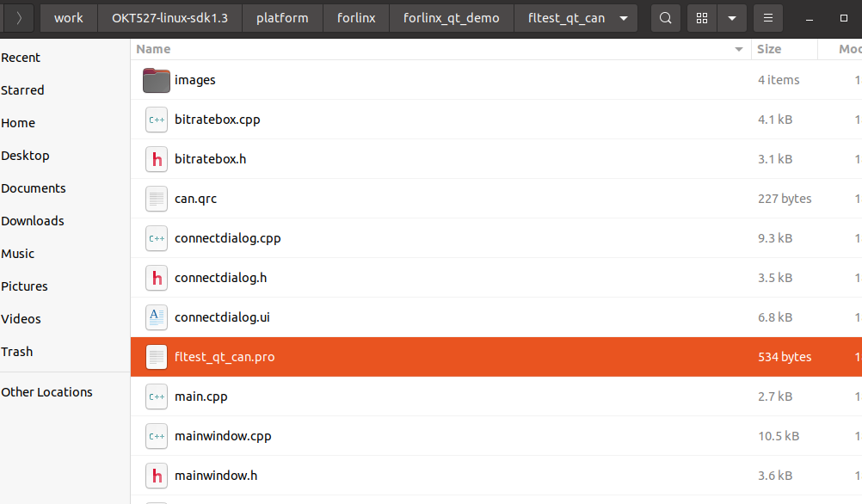Click the 534 bytes size value
862x504 pixels.
785,357
